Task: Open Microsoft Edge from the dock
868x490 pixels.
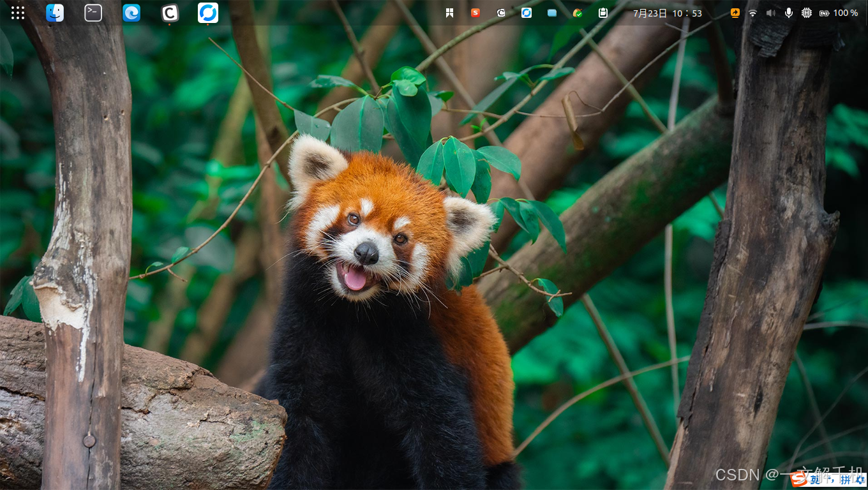Action: (131, 12)
